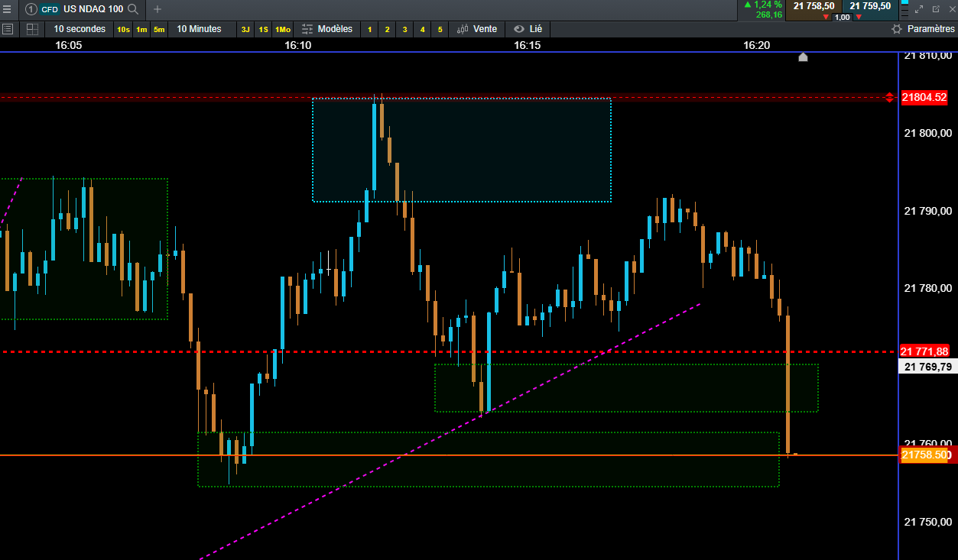958x560 pixels.
Task: Open the Modèles templates menu
Action: coord(327,29)
